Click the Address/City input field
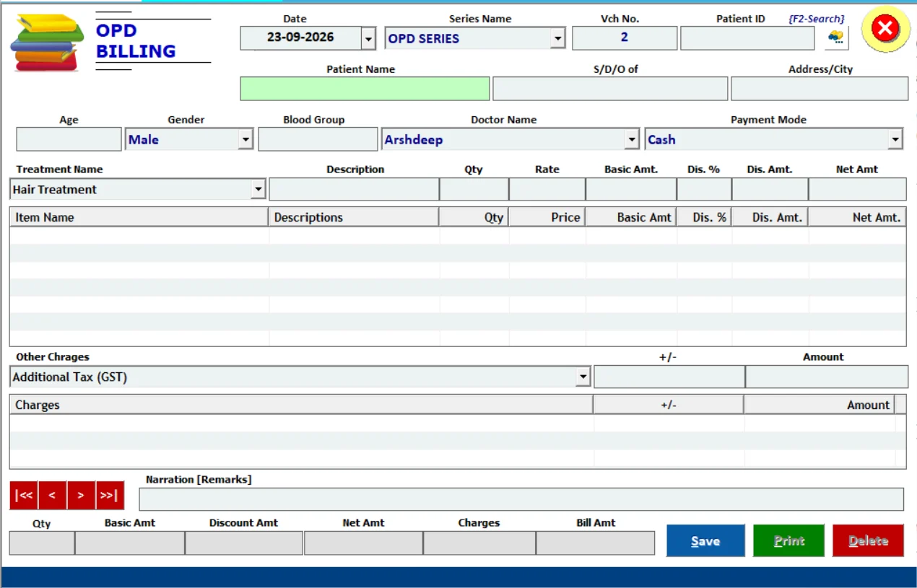This screenshot has height=588, width=917. 820,89
